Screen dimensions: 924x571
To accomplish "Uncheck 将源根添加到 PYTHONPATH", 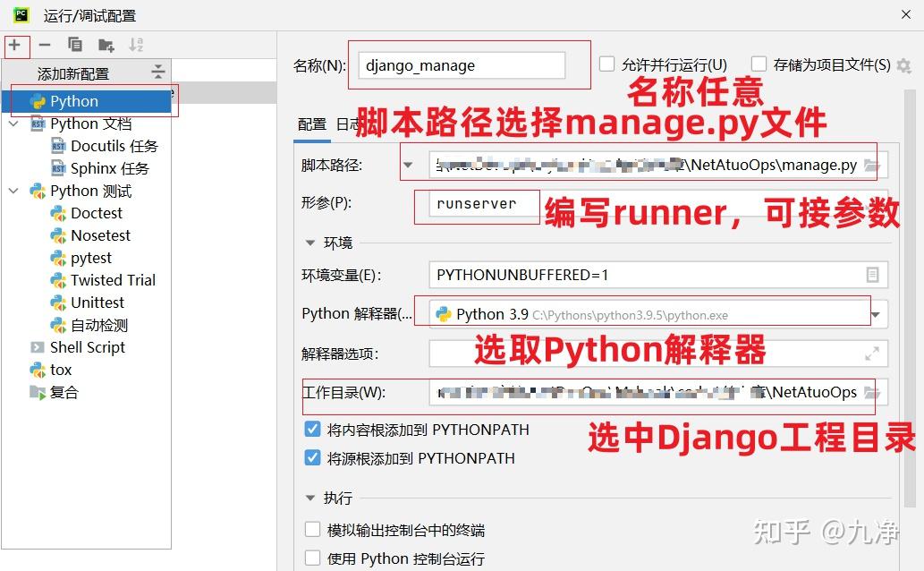I will [x=313, y=458].
